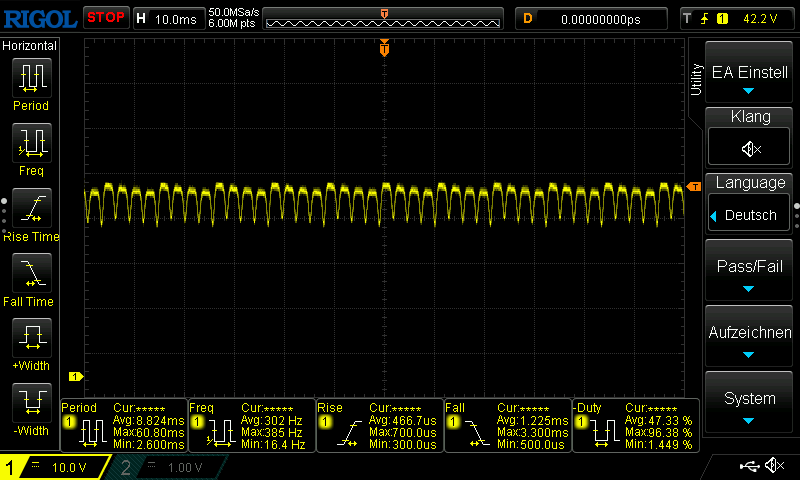Click the orange trigger level marker

[x=694, y=187]
